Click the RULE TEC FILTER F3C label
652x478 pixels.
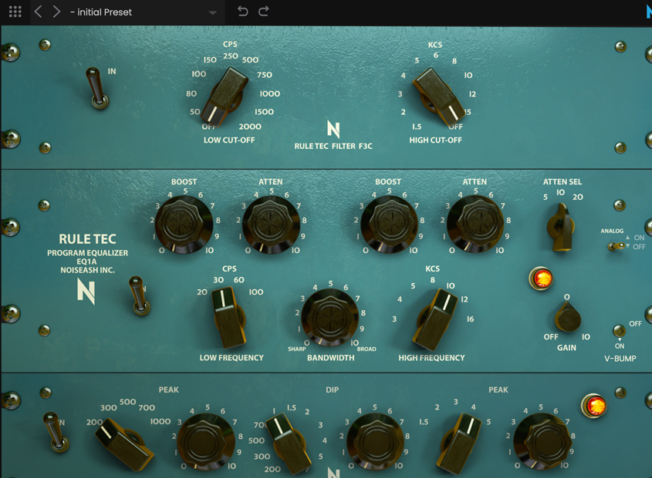pos(333,146)
